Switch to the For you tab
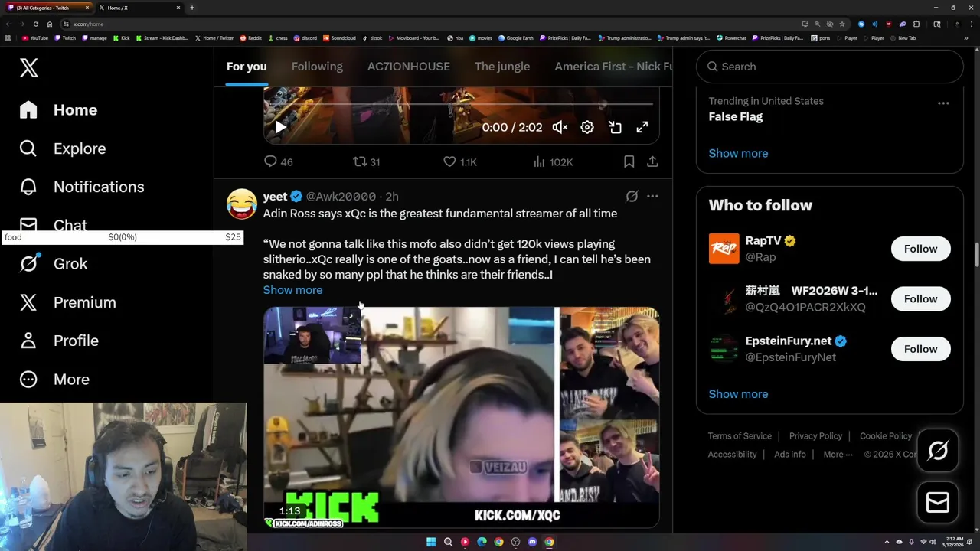980x551 pixels. [x=247, y=67]
